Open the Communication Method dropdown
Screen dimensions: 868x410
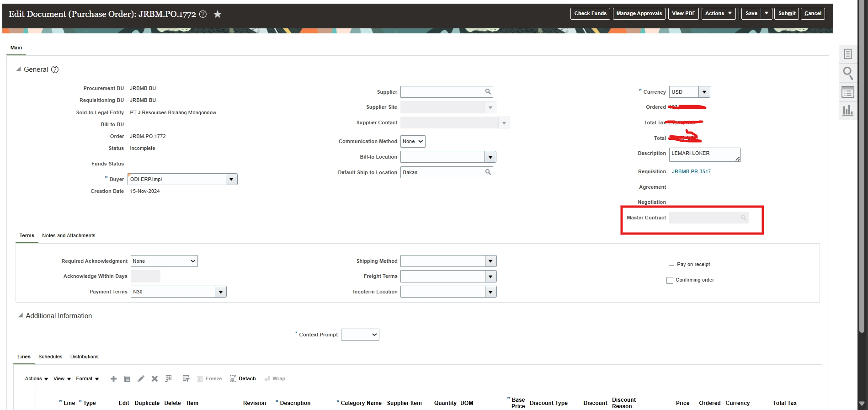[413, 142]
